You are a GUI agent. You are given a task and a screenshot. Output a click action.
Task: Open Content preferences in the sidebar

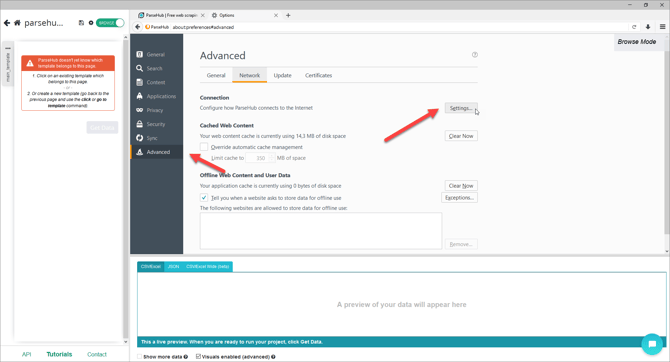pyautogui.click(x=156, y=82)
